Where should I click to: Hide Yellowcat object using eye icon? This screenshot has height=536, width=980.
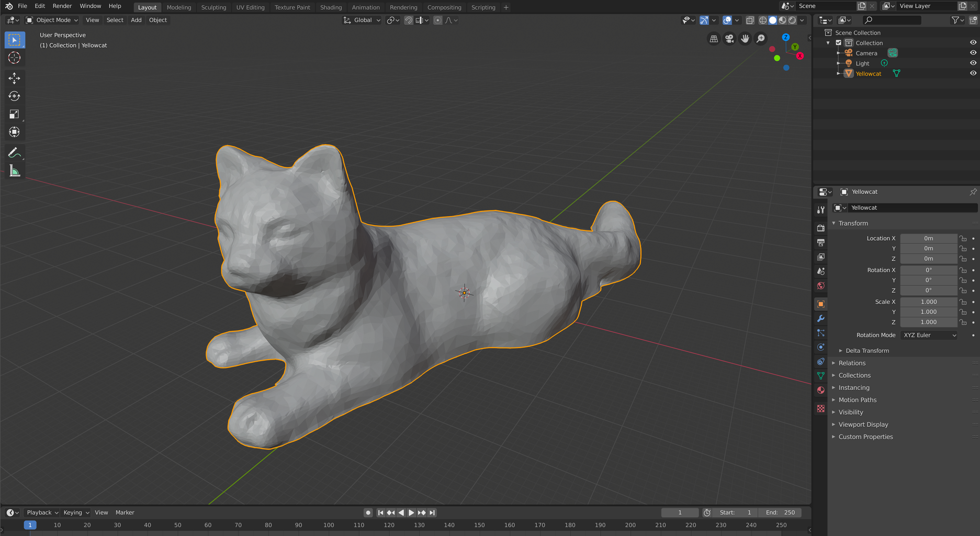click(x=973, y=73)
